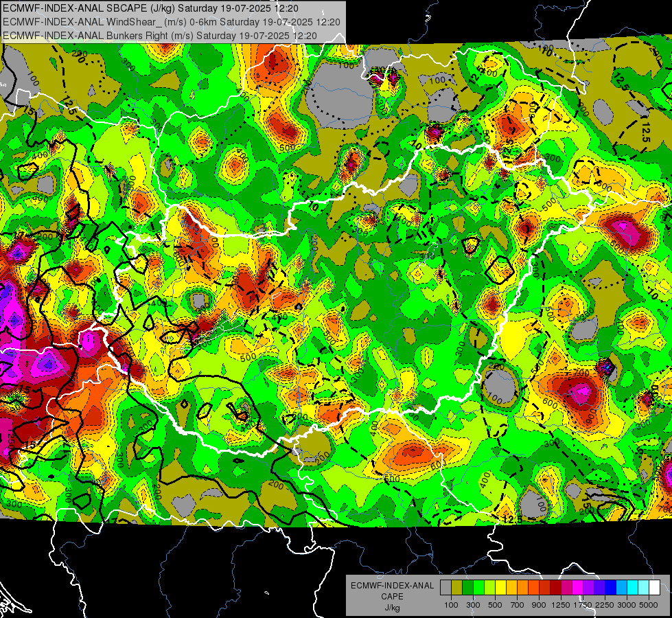Click the 1750 tick label under colorbar
672x618 pixels.
tap(583, 606)
